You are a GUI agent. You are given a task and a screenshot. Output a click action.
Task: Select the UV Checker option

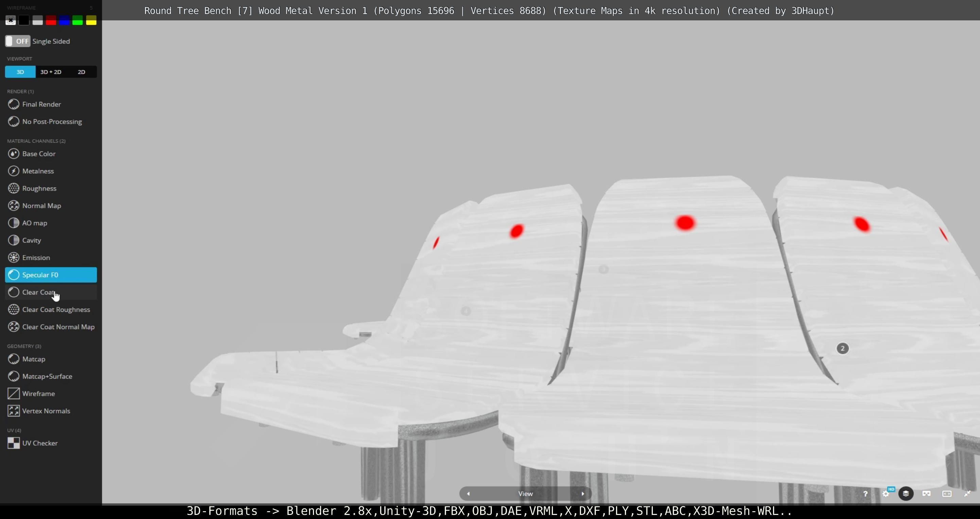39,443
